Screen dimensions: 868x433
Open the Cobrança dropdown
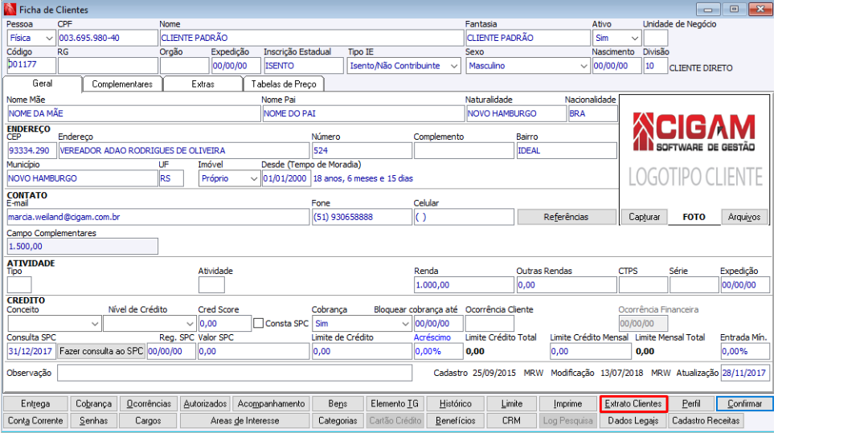click(405, 324)
